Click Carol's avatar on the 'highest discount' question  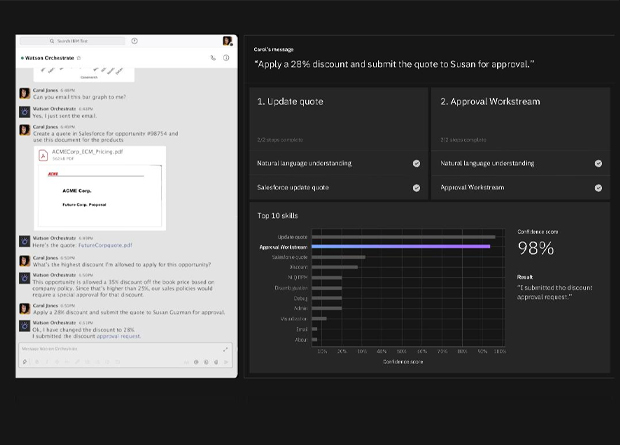click(25, 261)
